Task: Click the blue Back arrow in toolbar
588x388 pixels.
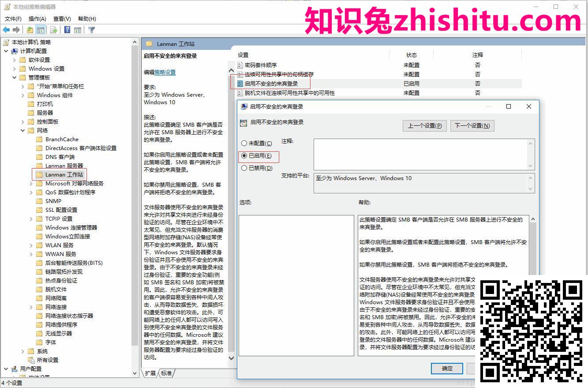Action: [x=6, y=30]
